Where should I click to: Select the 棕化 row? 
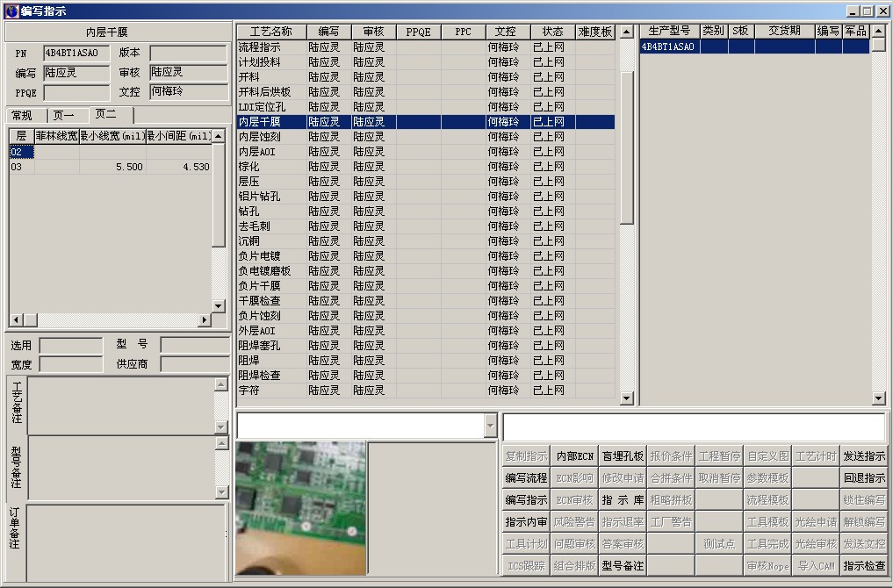click(x=426, y=166)
